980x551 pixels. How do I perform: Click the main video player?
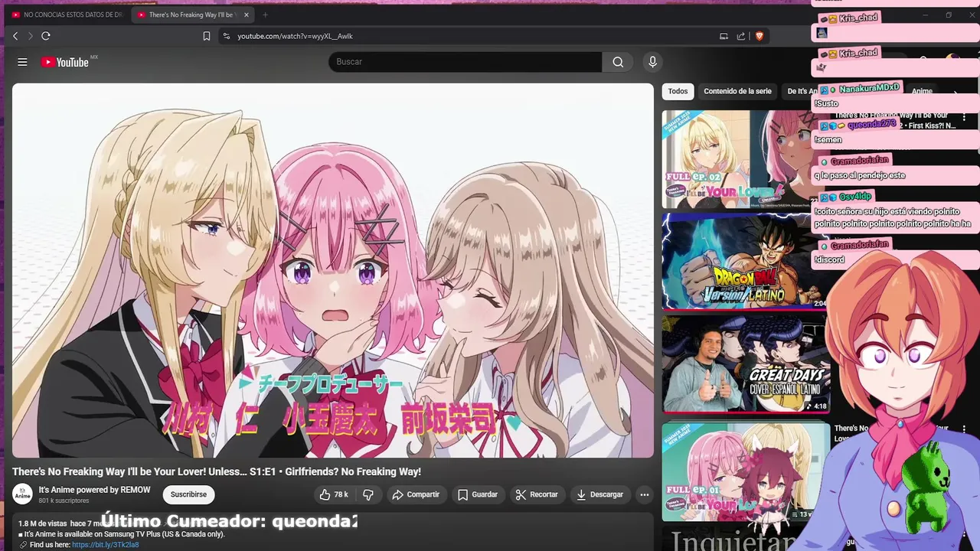point(333,270)
